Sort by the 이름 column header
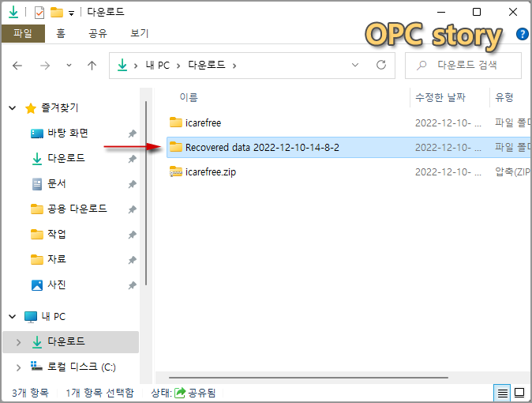532x403 pixels. click(189, 97)
